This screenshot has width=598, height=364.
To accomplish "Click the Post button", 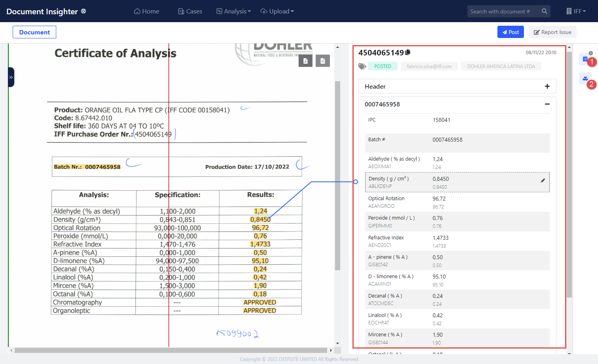I will (x=510, y=32).
